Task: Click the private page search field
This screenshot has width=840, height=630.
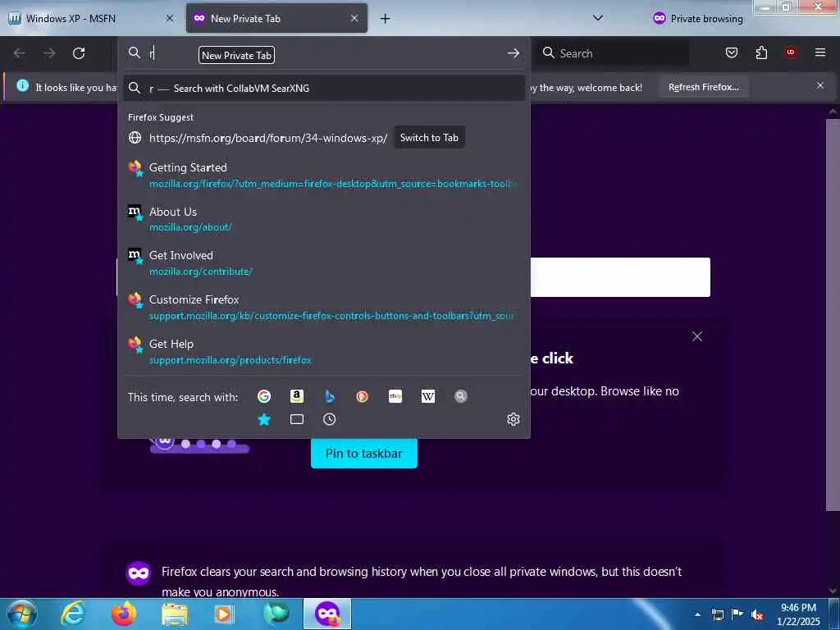Action: (620, 277)
